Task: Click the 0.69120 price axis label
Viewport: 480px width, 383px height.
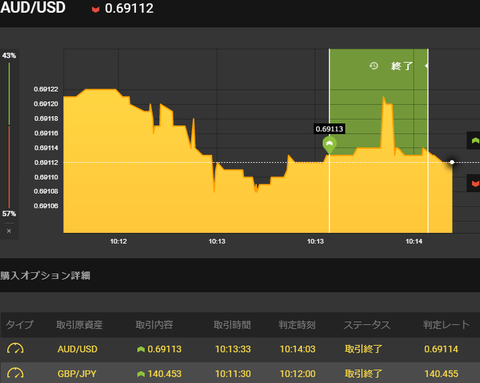Action: pyautogui.click(x=46, y=104)
